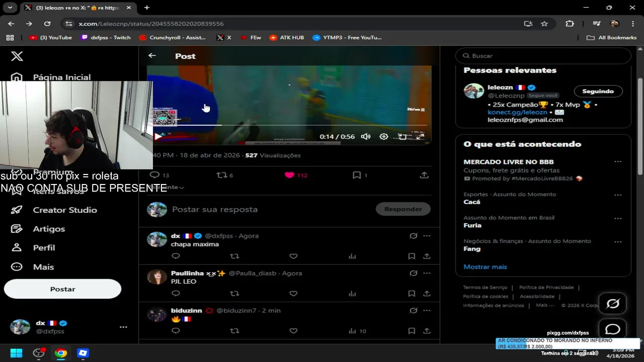Open options for Fang trend
Screen dimensions: 644x362
[618, 242]
